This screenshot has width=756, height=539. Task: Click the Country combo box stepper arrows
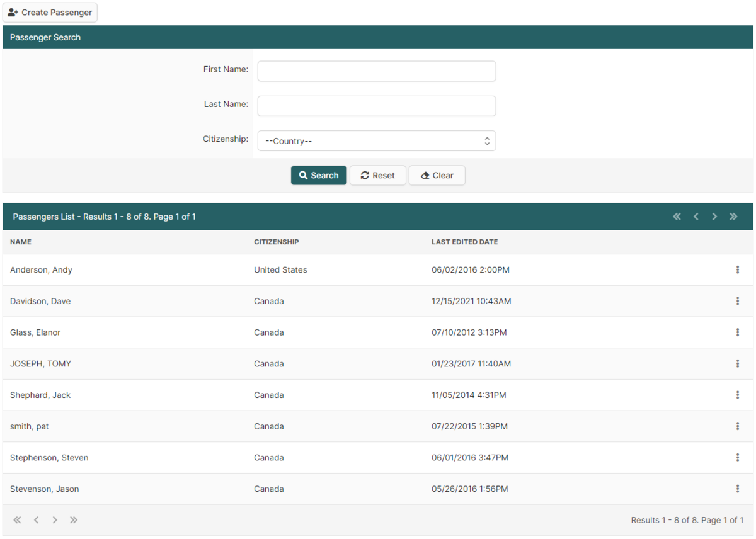coord(487,140)
